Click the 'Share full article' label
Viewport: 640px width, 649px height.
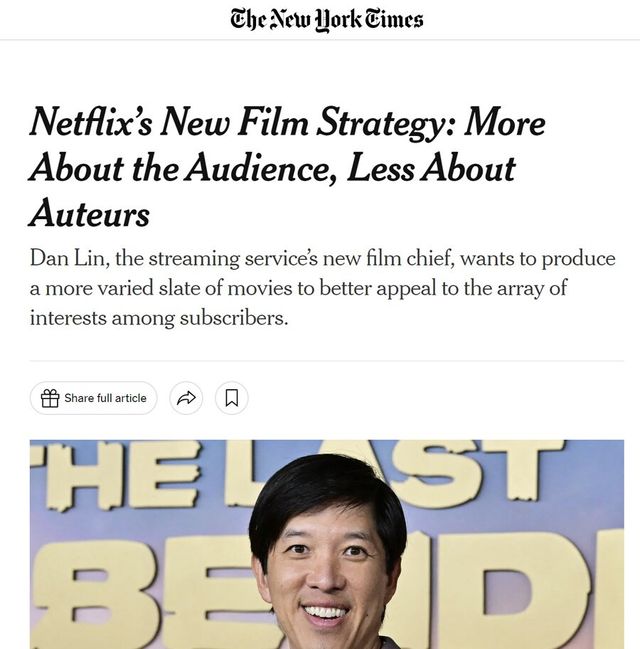(x=105, y=398)
